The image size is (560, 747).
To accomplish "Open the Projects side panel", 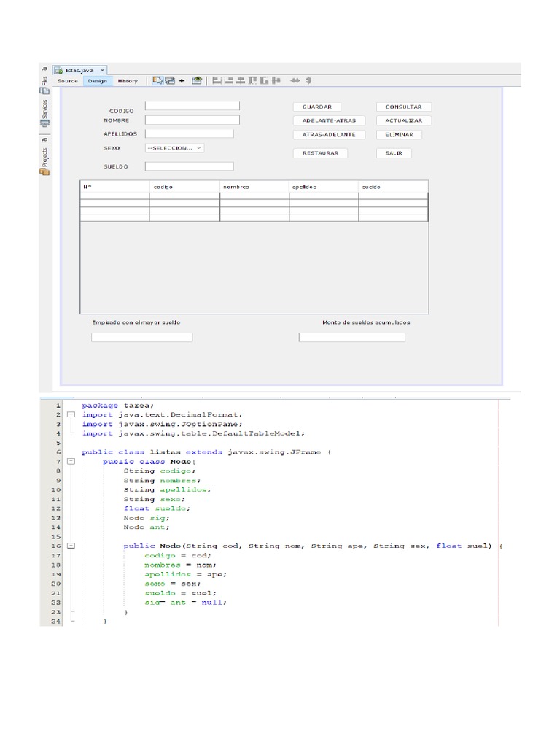I will pos(44,155).
